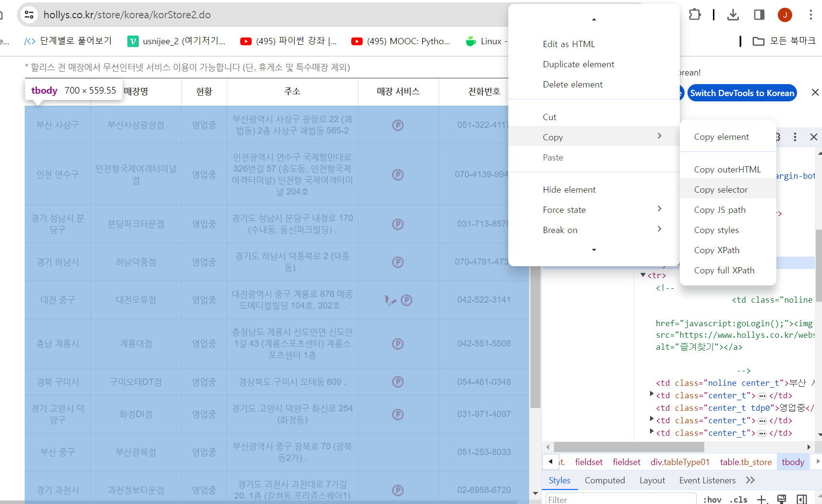Open the Linux bookmark
This screenshot has width=822, height=504.
coord(486,41)
